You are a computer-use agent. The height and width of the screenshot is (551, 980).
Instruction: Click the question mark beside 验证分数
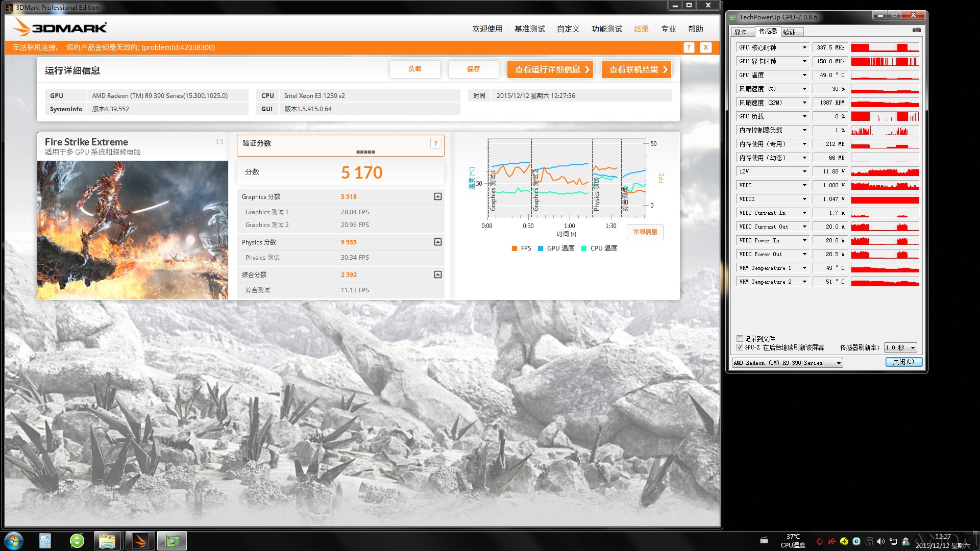(x=435, y=143)
